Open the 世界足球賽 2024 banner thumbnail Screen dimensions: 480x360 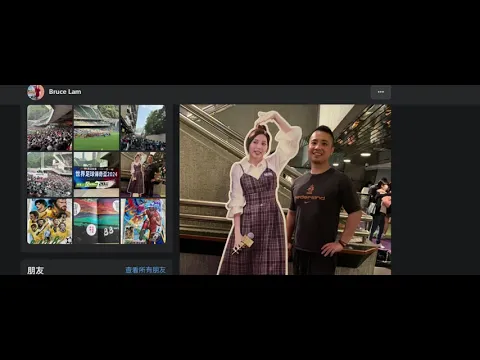tap(96, 174)
